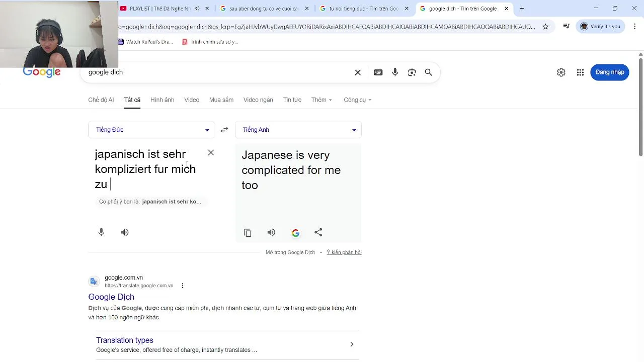Open the Google apps grid
Screen dimensions: 644x362
(580, 72)
